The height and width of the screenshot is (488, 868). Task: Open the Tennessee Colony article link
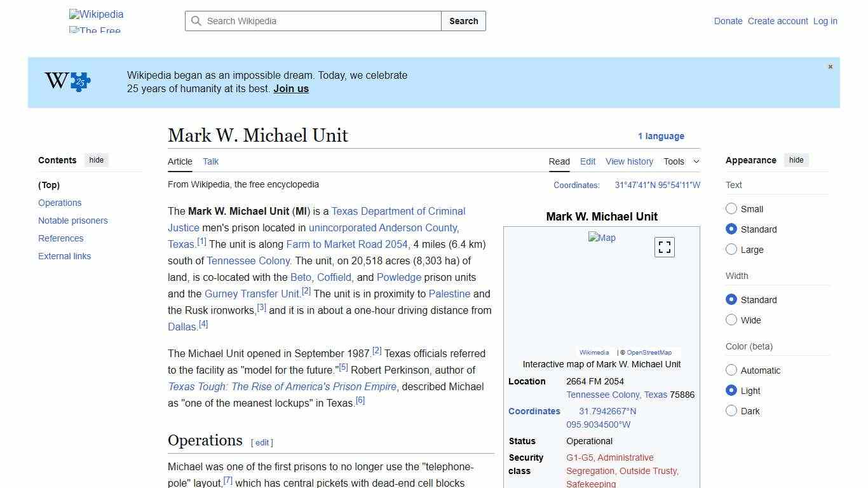(248, 261)
